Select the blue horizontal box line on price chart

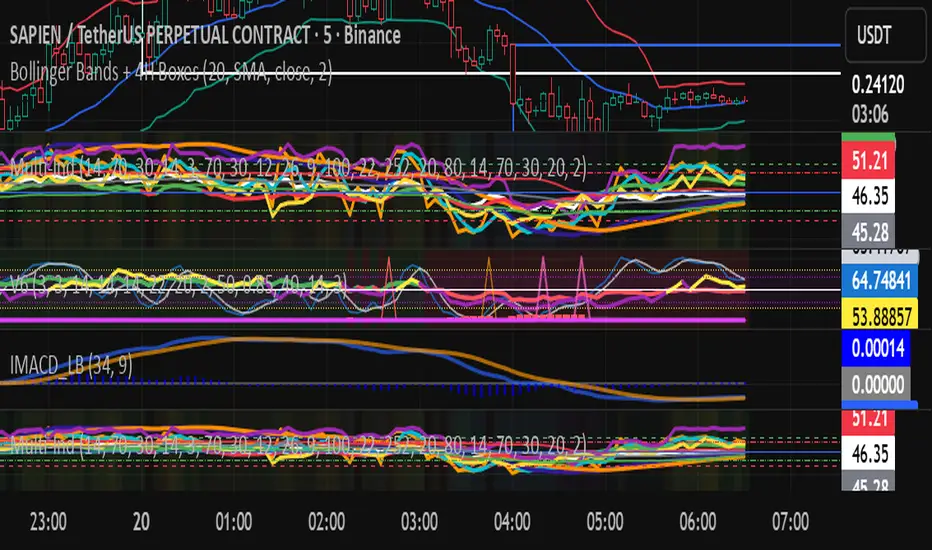tap(678, 45)
